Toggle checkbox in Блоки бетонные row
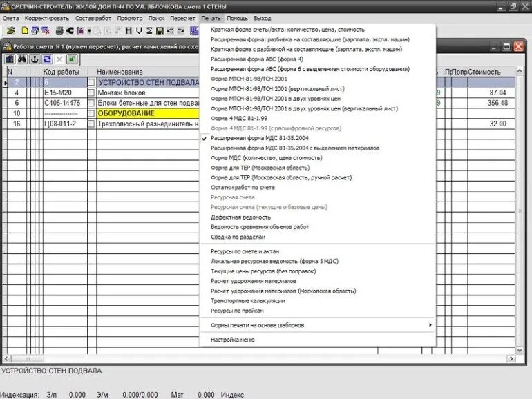 pyautogui.click(x=91, y=103)
